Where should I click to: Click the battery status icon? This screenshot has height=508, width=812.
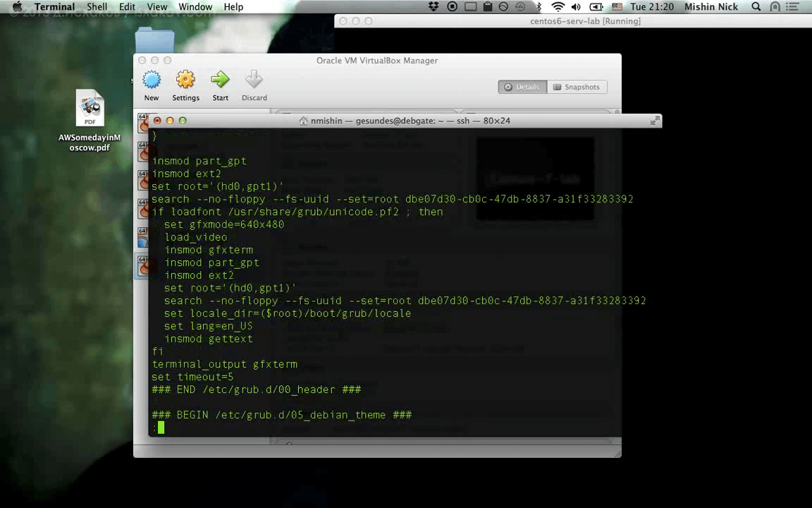click(596, 7)
